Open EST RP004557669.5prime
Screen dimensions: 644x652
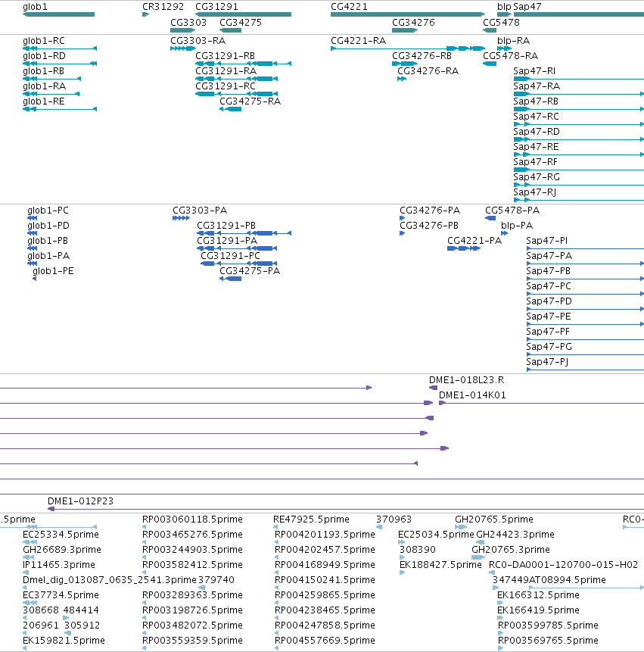click(x=325, y=641)
